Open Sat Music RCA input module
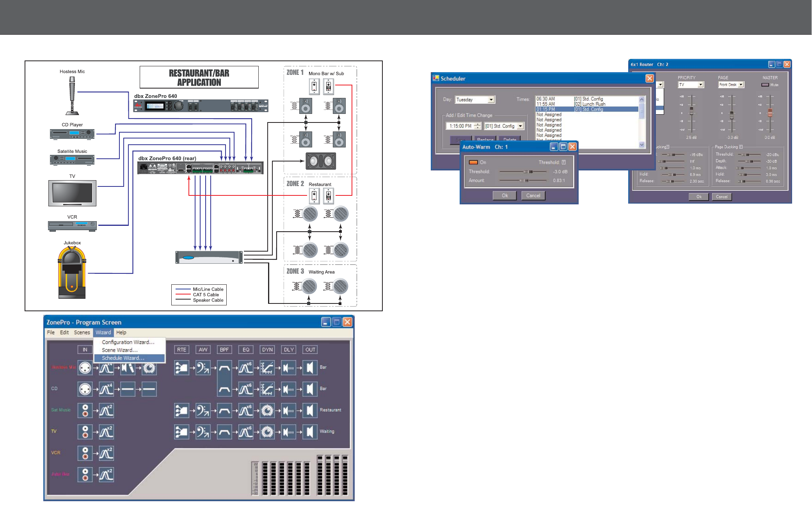 point(85,410)
